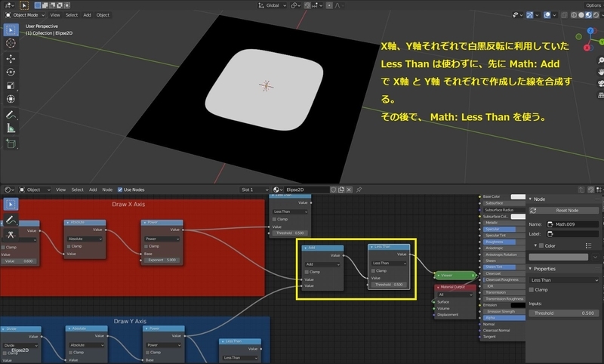Open the Object shader type dropdown in the node editor
604x364 pixels.
(x=35, y=190)
